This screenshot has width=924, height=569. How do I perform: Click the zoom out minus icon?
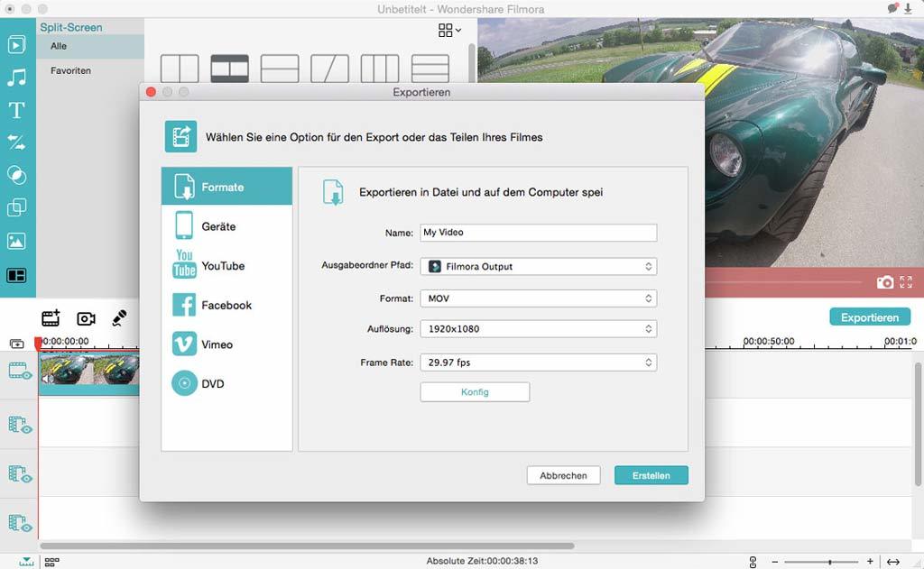pos(775,562)
